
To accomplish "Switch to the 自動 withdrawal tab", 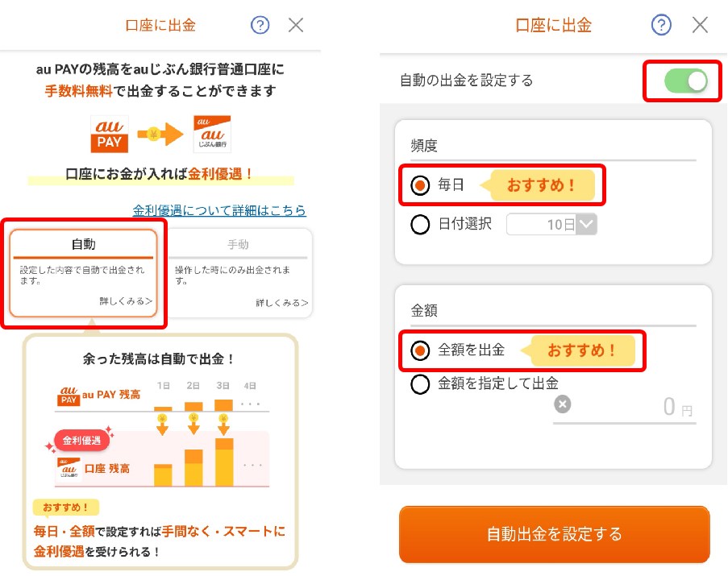I will click(x=84, y=244).
